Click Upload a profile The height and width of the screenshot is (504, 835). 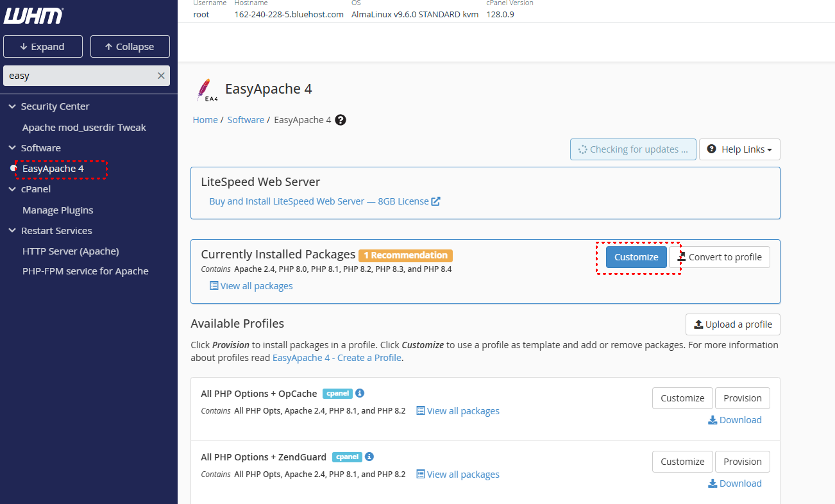tap(733, 324)
